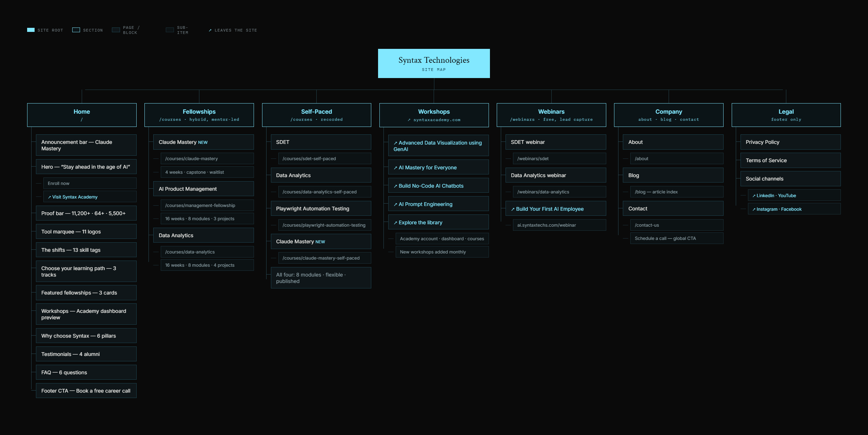Select Data Analytics webinar block

coord(556,175)
